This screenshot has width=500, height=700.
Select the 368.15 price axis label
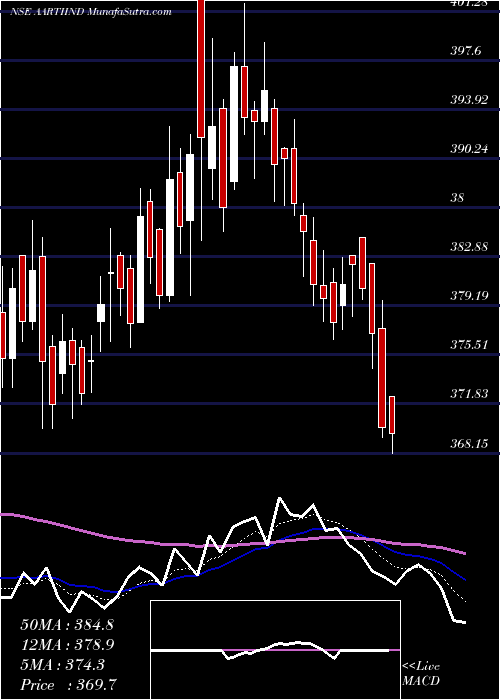pyautogui.click(x=469, y=443)
